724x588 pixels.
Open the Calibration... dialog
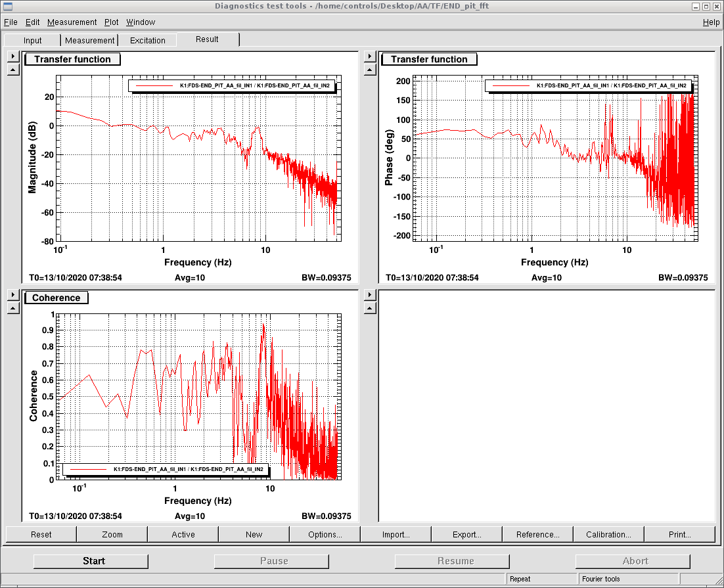click(x=608, y=534)
